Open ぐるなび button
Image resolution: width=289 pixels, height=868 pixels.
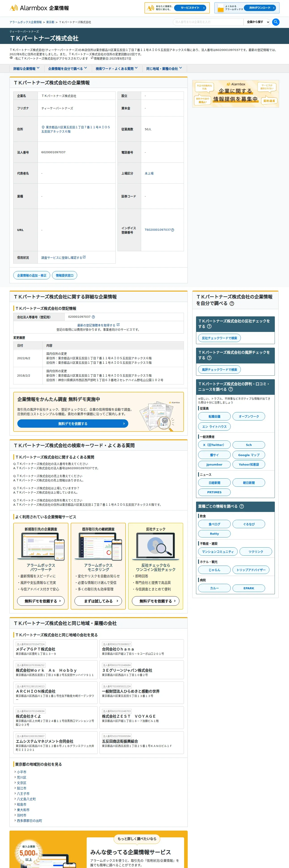pyautogui.click(x=249, y=524)
